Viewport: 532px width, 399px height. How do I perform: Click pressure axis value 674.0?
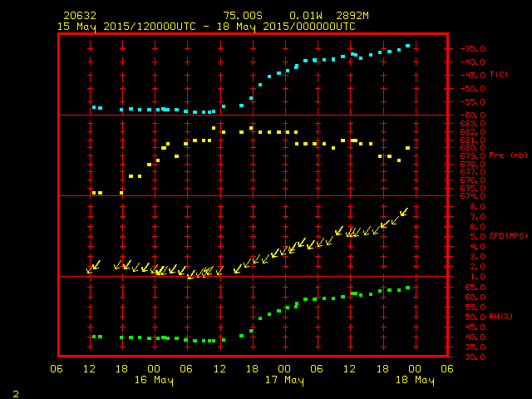(473, 196)
